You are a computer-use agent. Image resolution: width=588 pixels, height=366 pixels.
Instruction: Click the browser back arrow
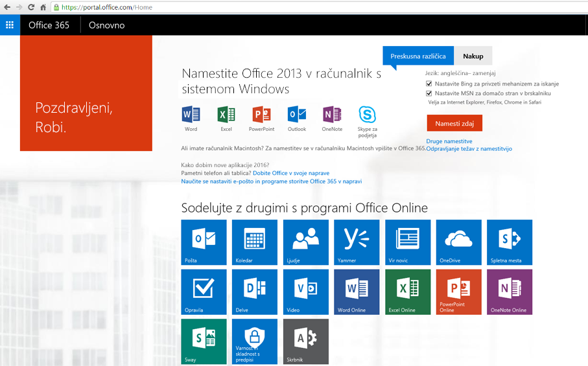click(x=7, y=7)
